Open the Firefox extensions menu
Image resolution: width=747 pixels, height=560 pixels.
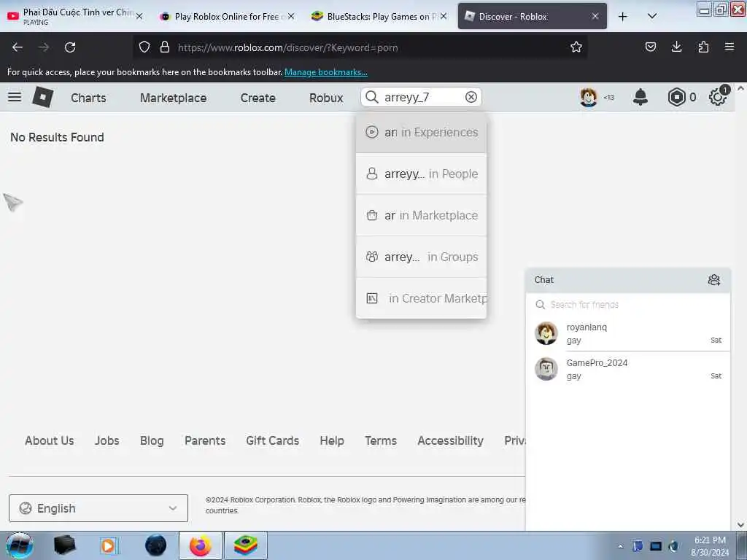[703, 47]
